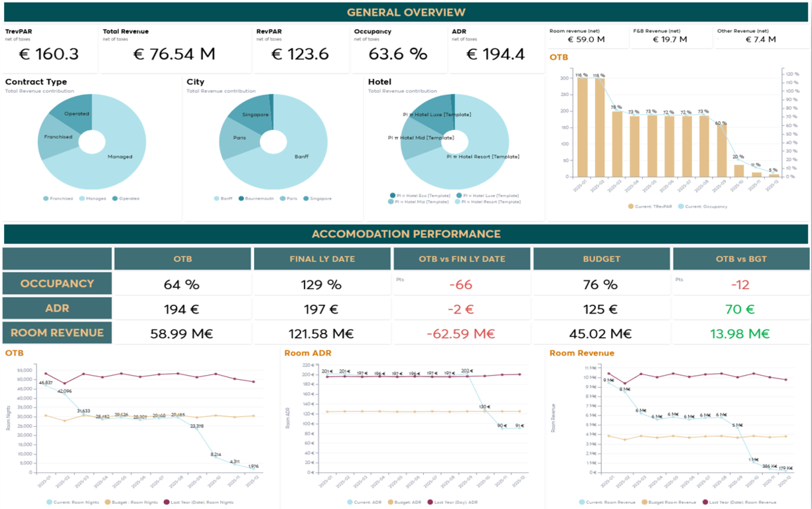Collapse the GENERAL OVERVIEW section header
The width and height of the screenshot is (812, 509).
click(x=405, y=11)
